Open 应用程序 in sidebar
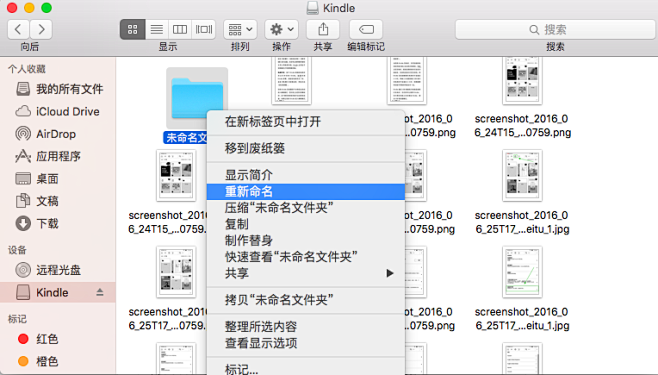The height and width of the screenshot is (375, 658). pos(59,156)
